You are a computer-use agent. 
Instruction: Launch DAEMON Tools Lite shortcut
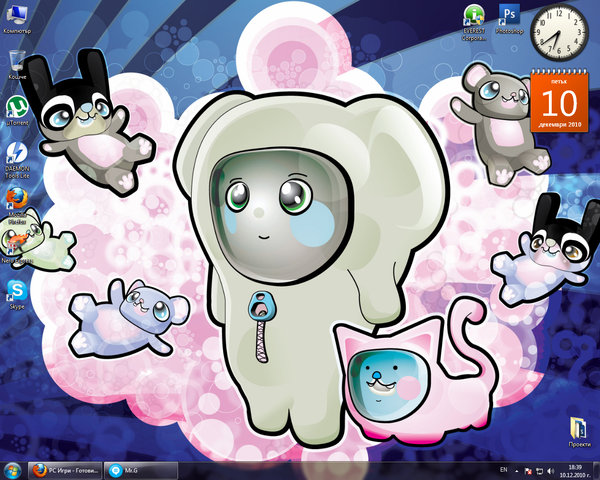(17, 160)
